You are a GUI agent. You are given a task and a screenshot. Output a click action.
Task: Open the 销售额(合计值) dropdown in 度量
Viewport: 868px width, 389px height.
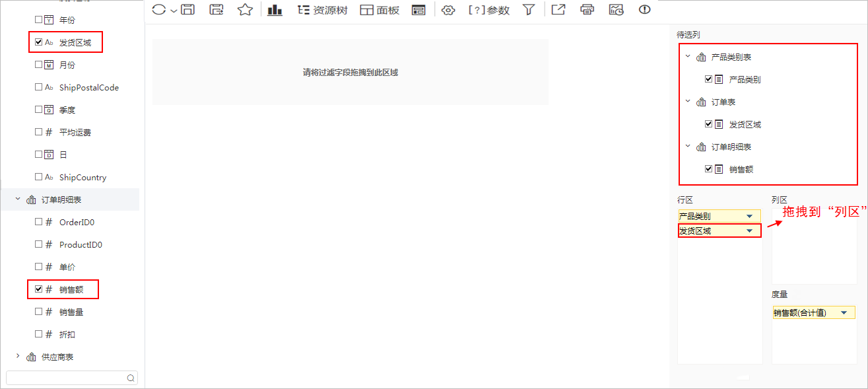844,313
